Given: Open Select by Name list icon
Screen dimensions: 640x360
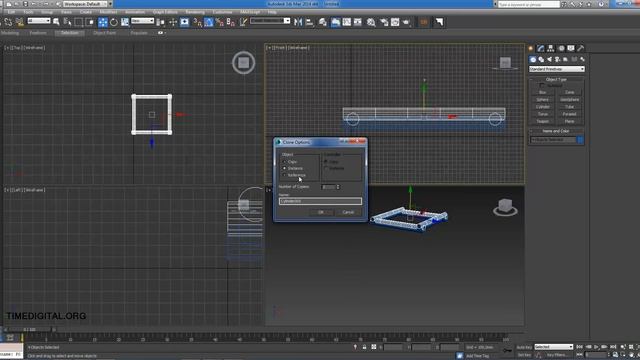Looking at the screenshot, I should [x=67, y=22].
